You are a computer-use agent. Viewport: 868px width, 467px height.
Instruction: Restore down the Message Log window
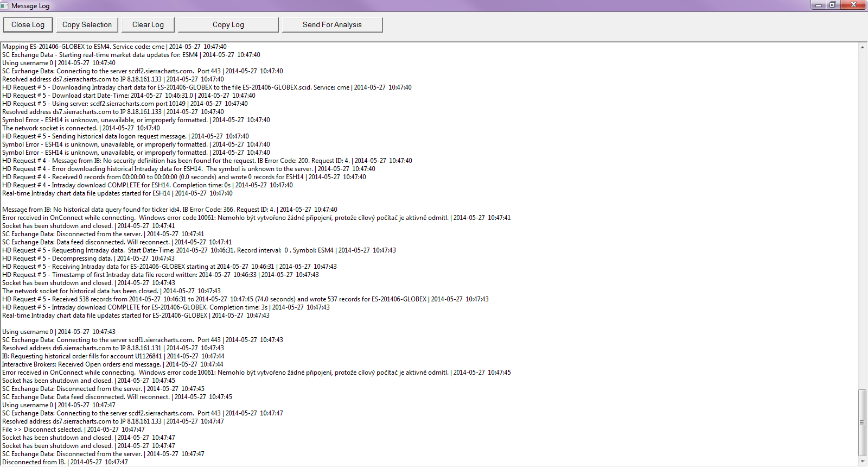point(832,5)
